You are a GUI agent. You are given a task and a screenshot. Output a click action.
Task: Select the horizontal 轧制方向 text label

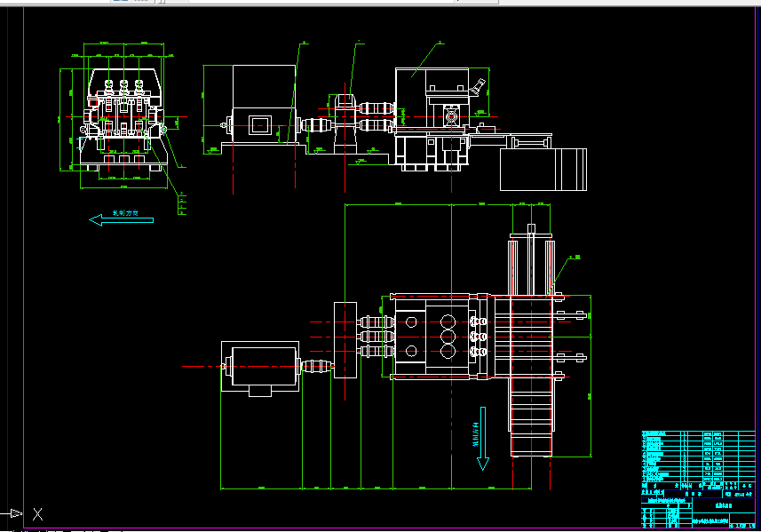point(126,212)
